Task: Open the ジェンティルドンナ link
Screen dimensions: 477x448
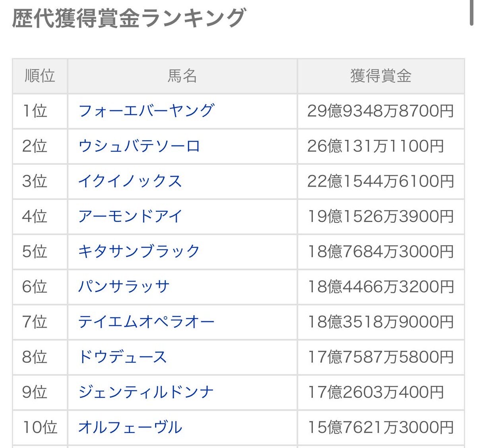Action: tap(146, 392)
